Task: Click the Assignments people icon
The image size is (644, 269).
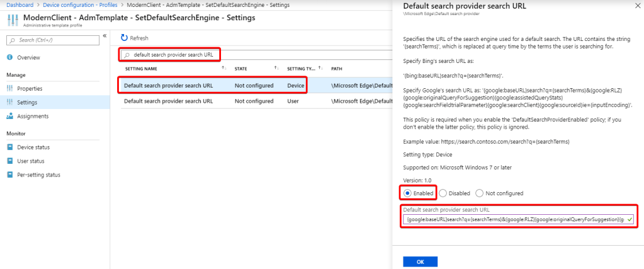Action: tap(10, 116)
